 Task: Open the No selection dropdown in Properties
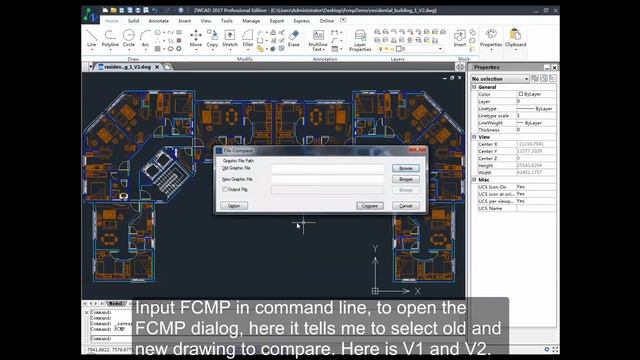500,78
